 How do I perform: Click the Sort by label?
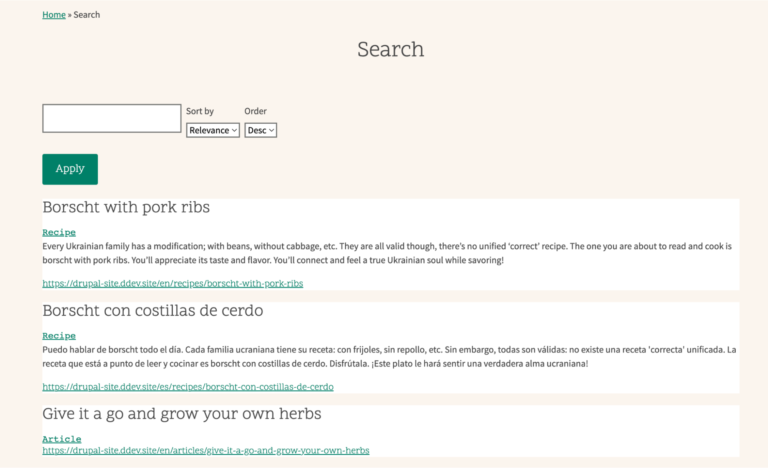200,111
